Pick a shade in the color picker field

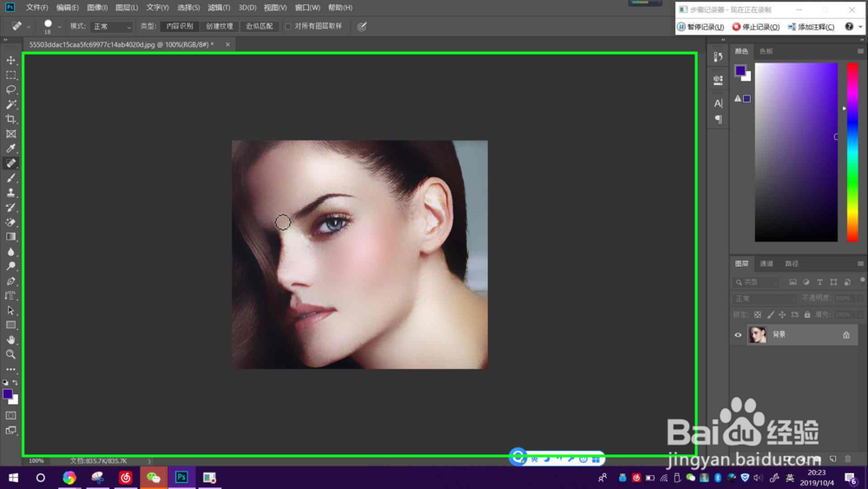coord(796,152)
